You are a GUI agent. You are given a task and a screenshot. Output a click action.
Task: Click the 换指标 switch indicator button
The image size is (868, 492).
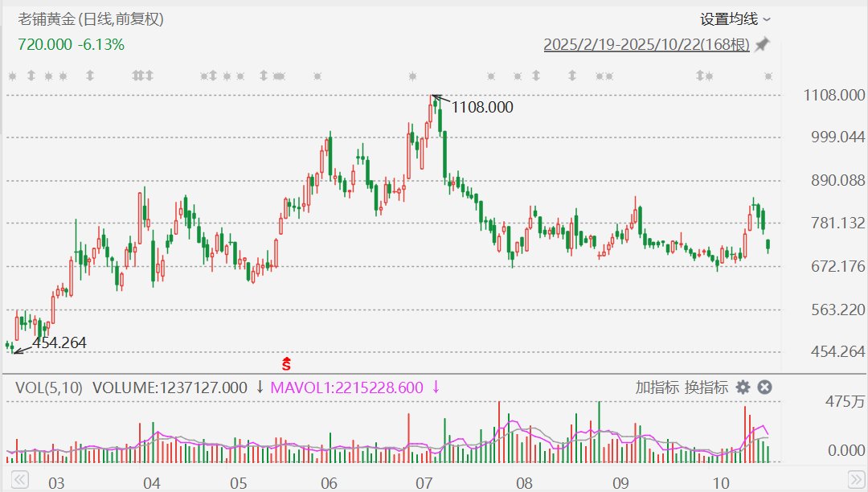[x=706, y=387]
